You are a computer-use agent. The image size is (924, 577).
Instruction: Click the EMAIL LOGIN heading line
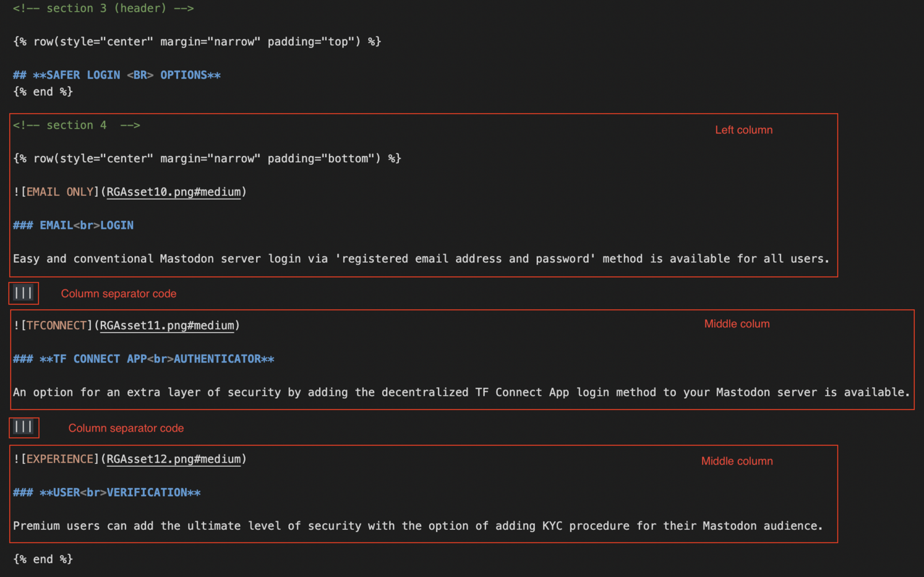coord(73,226)
